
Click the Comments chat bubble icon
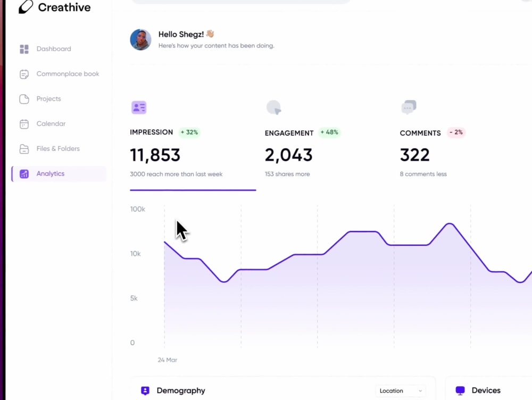[x=409, y=107]
